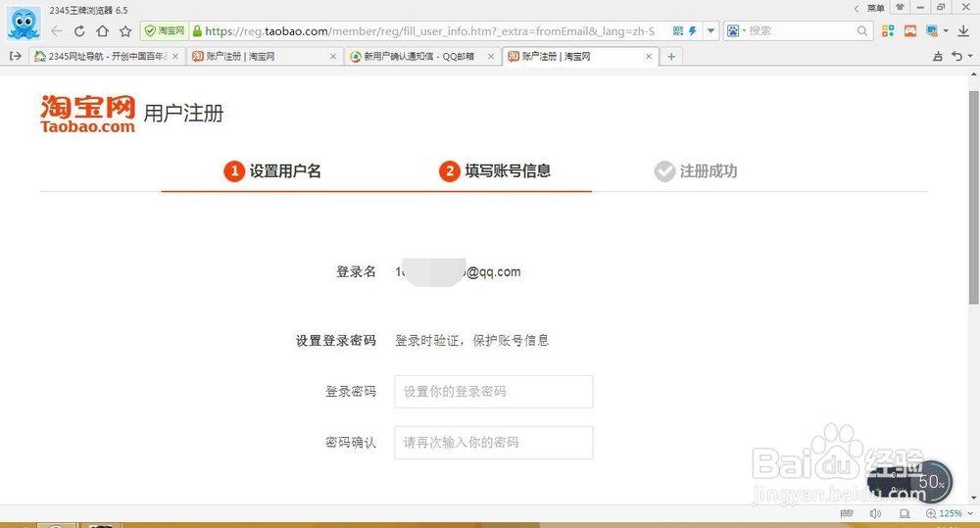Click the masked @qq.com login name

coord(458,271)
